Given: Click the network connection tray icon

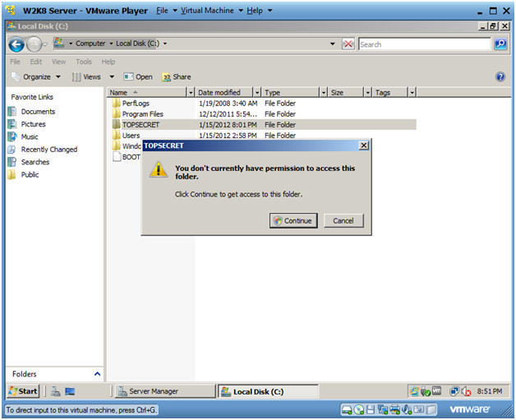Looking at the screenshot, I should [454, 391].
